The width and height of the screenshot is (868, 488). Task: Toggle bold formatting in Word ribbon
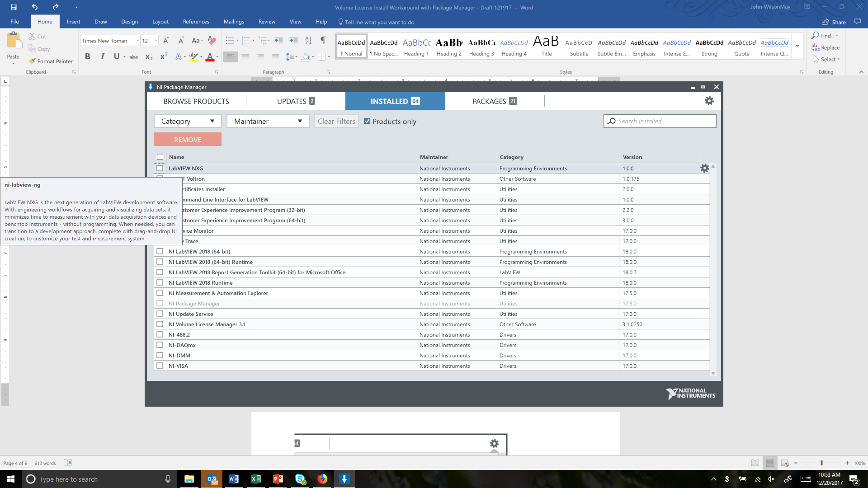(x=87, y=56)
